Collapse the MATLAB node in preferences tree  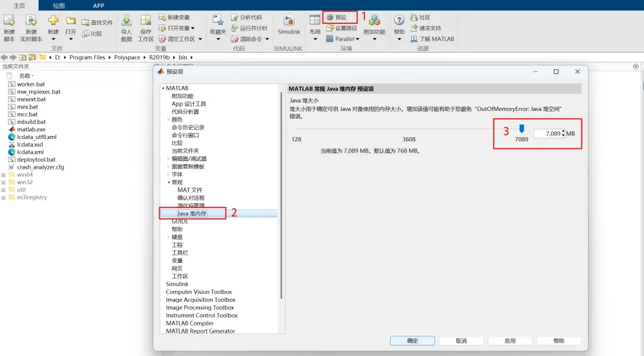click(163, 88)
